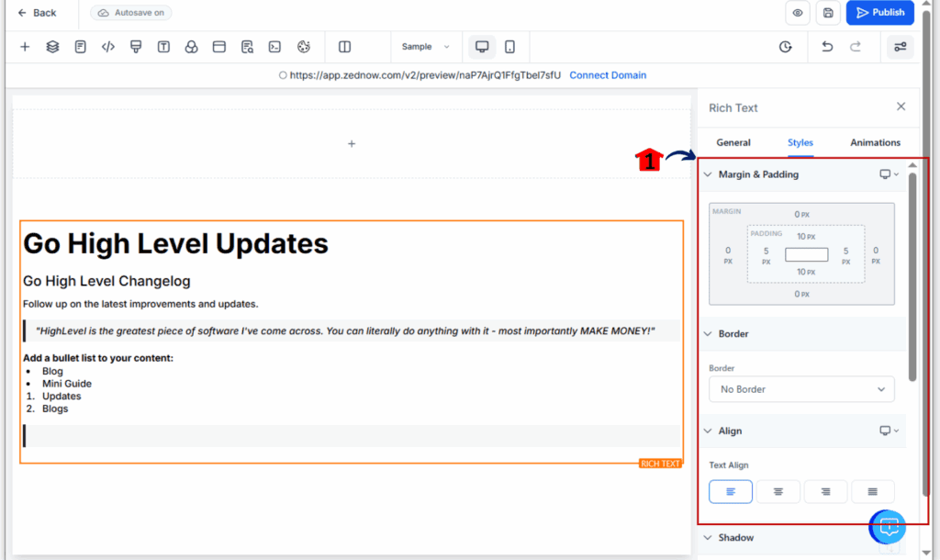Click the page document icon in toolbar
Viewport: 940px width, 560px height.
(81, 47)
